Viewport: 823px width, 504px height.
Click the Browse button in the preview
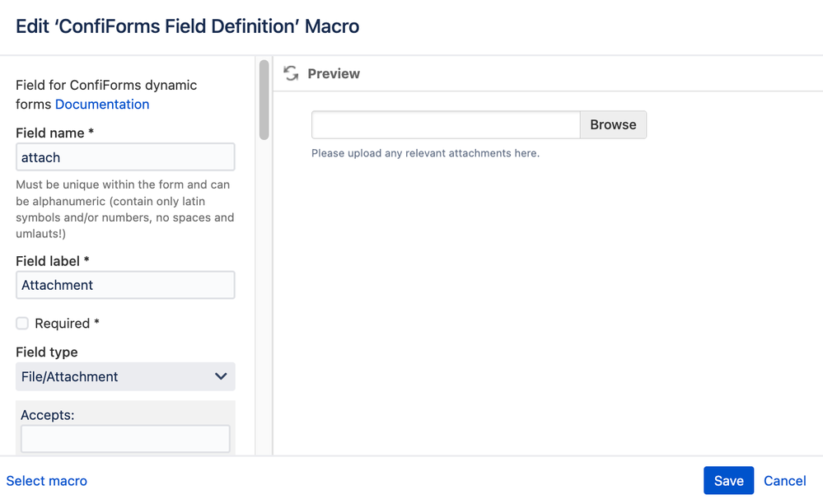(x=613, y=125)
